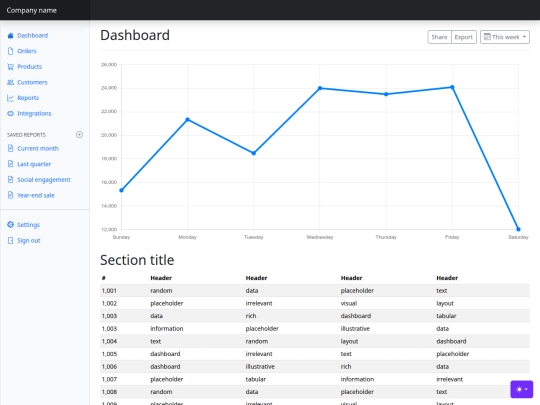This screenshot has width=540, height=405.
Task: Open Last quarter saved report
Action: (x=34, y=164)
